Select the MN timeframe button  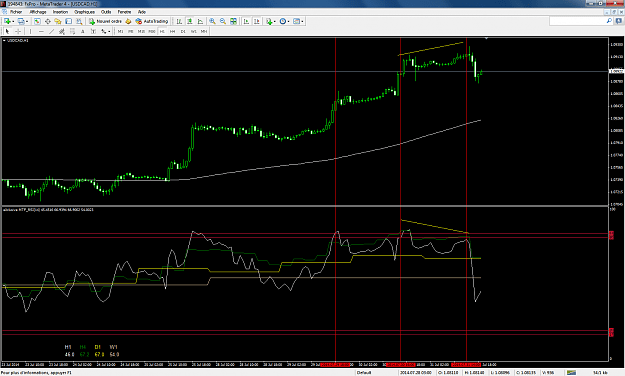(x=204, y=31)
